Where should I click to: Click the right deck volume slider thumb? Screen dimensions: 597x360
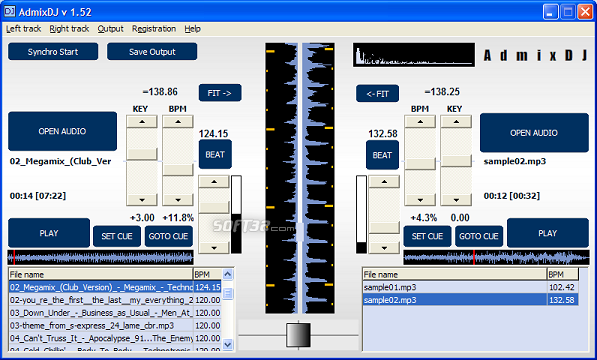(x=384, y=228)
